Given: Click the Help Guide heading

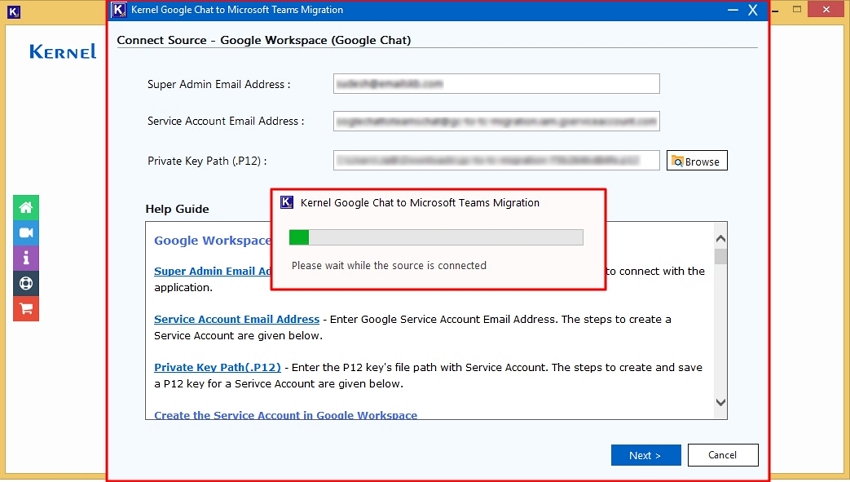Looking at the screenshot, I should point(177,209).
